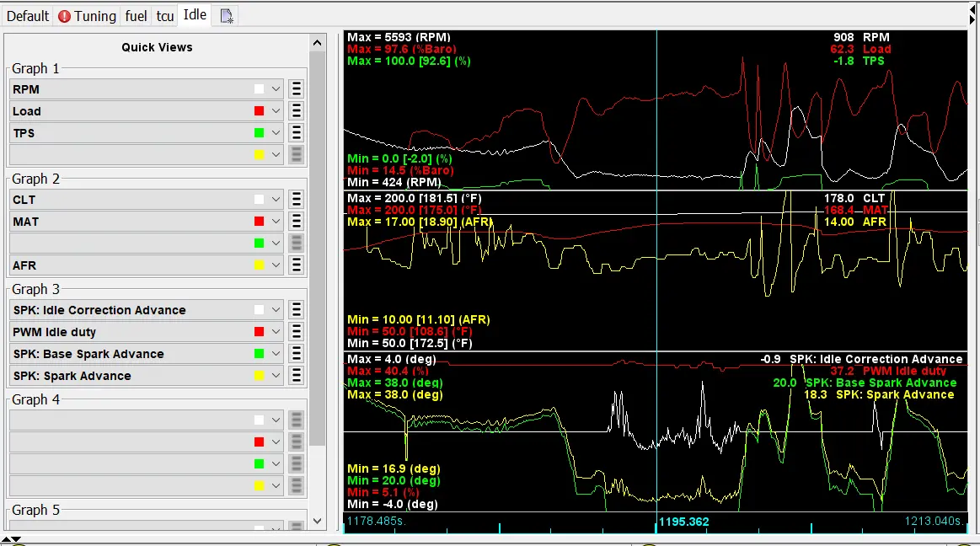The image size is (980, 546).
Task: Click the new tab page icon
Action: coord(226,16)
